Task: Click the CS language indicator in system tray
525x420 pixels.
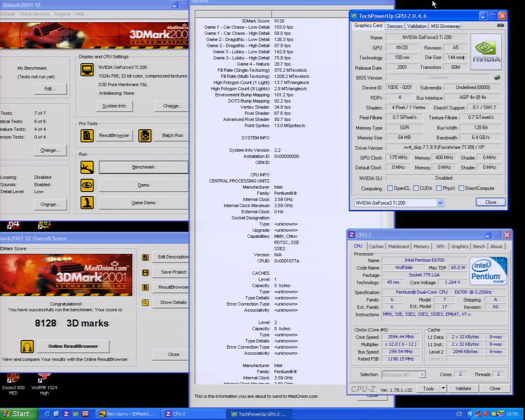Action: 459,414
